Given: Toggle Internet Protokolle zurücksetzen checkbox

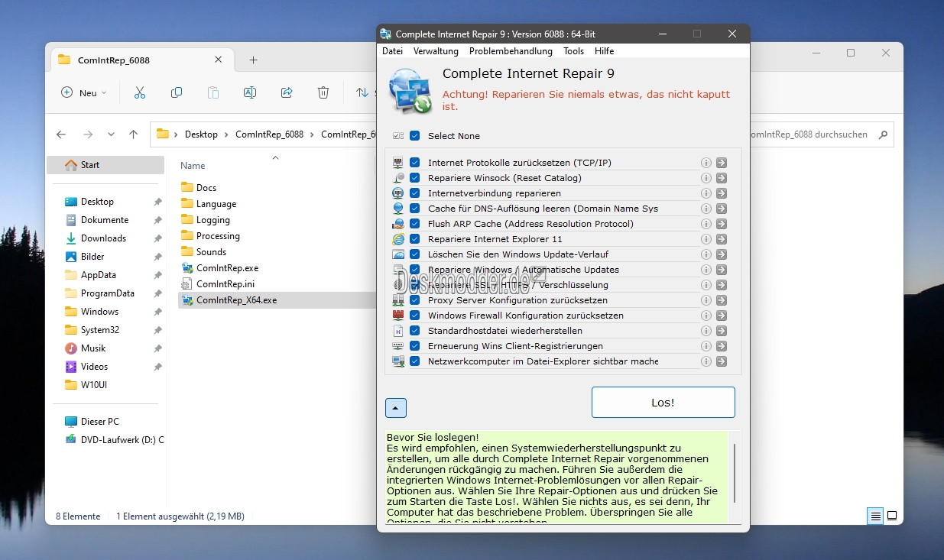Looking at the screenshot, I should coord(415,163).
